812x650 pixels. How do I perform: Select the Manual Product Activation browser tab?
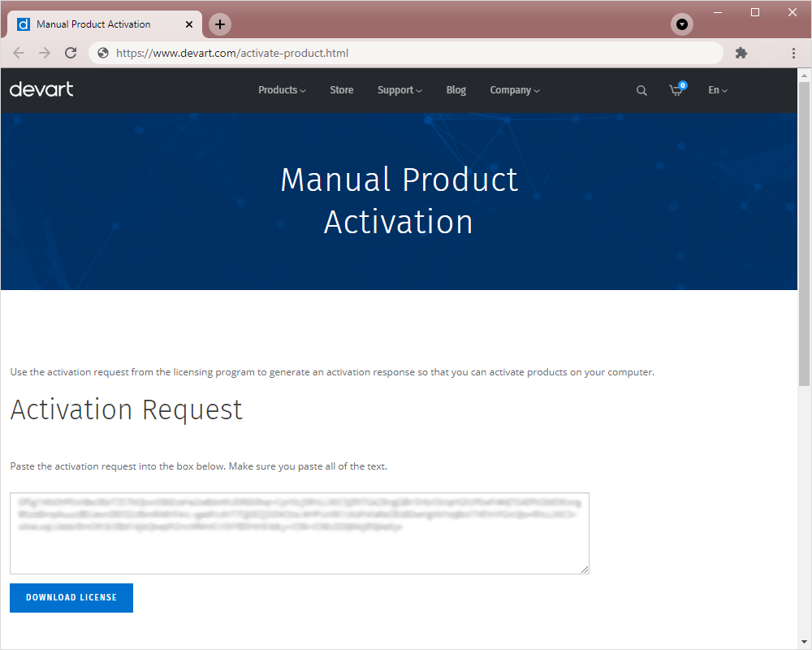[x=104, y=24]
